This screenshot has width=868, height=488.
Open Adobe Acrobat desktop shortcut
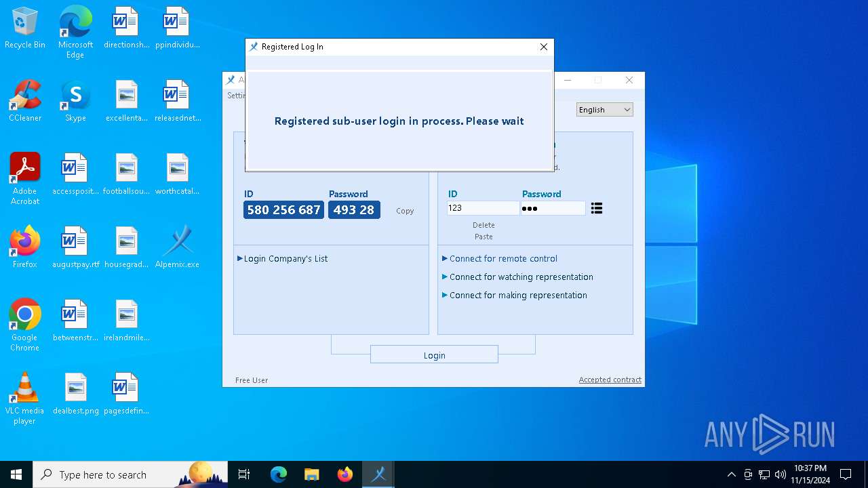[x=24, y=178]
